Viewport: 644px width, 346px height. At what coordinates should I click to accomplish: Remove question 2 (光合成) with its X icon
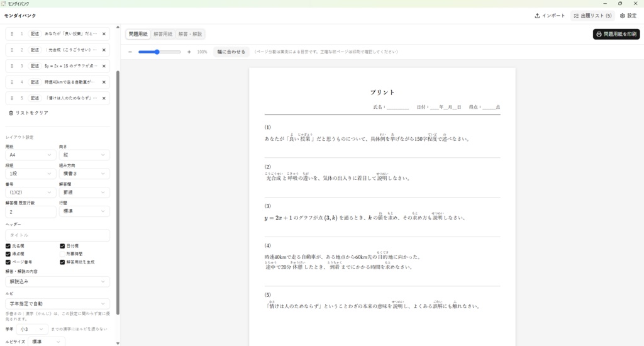click(x=104, y=50)
